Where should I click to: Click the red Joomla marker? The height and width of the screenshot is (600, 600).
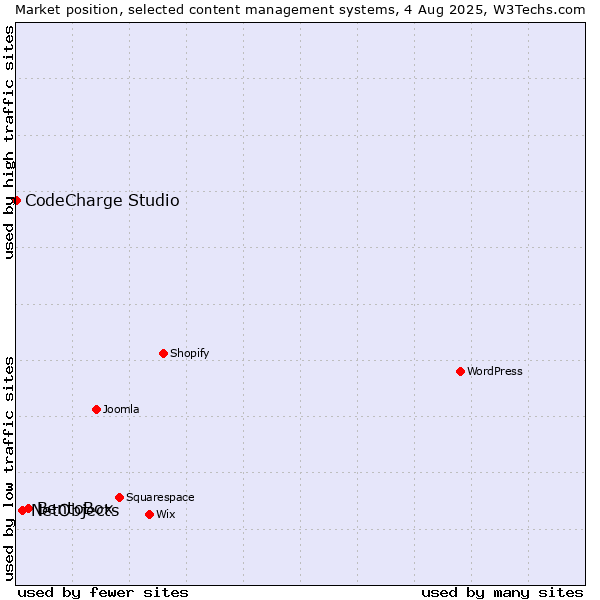point(96,409)
